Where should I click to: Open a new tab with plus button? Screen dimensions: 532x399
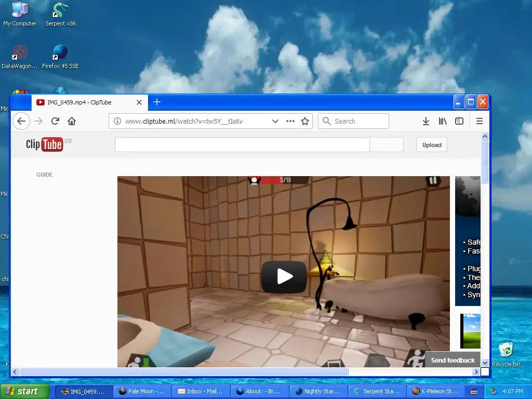click(157, 102)
